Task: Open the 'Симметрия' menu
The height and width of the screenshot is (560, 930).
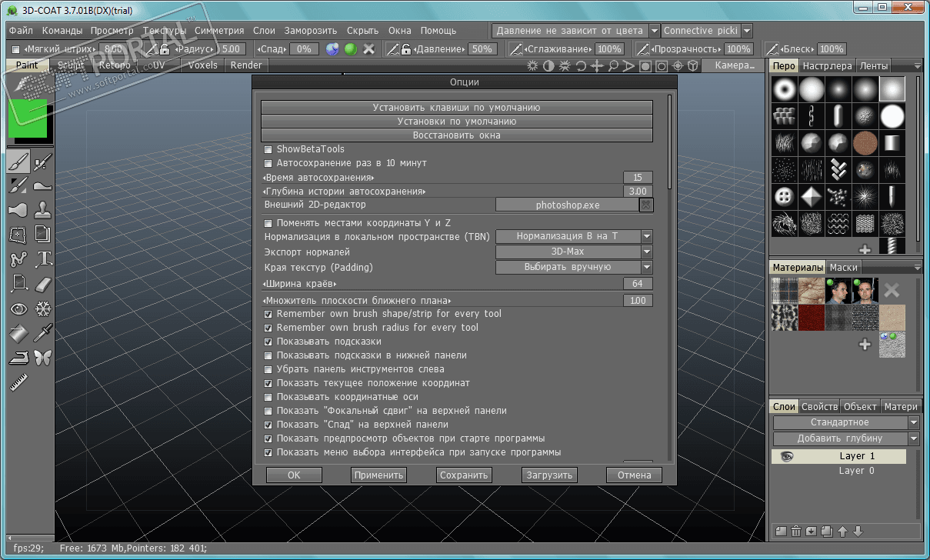Action: click(219, 31)
